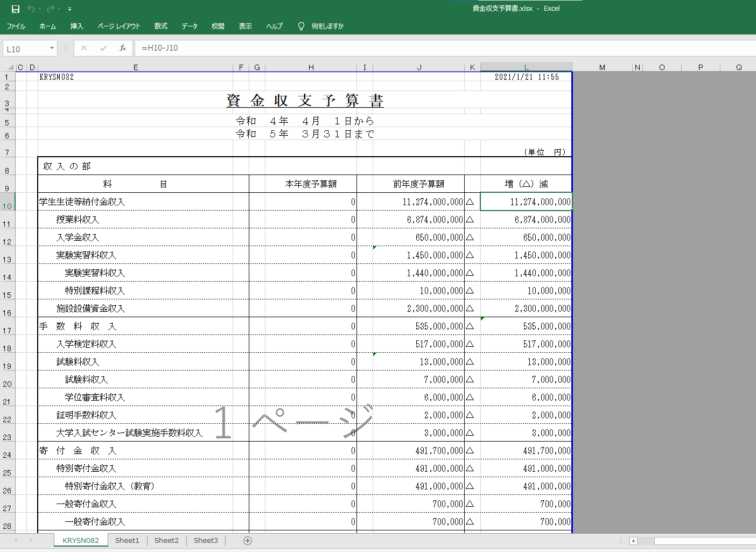Open the データ ribbon tab

tap(190, 26)
